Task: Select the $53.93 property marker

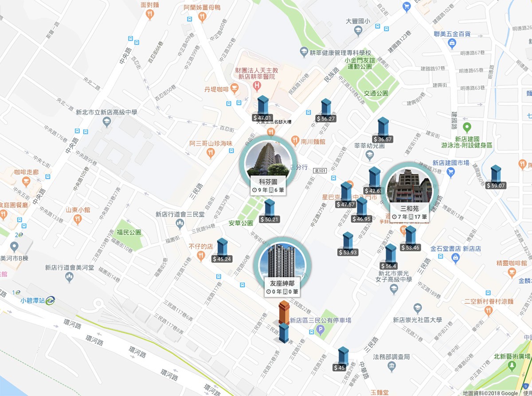Action: [348, 244]
